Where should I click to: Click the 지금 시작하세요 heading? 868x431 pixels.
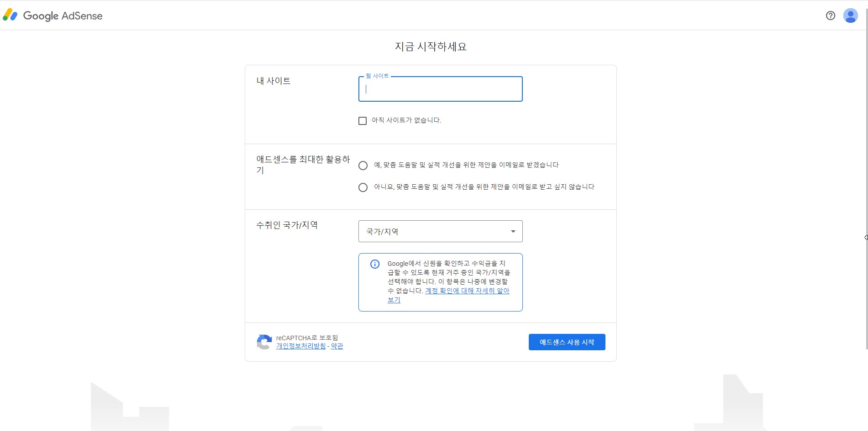pos(431,47)
